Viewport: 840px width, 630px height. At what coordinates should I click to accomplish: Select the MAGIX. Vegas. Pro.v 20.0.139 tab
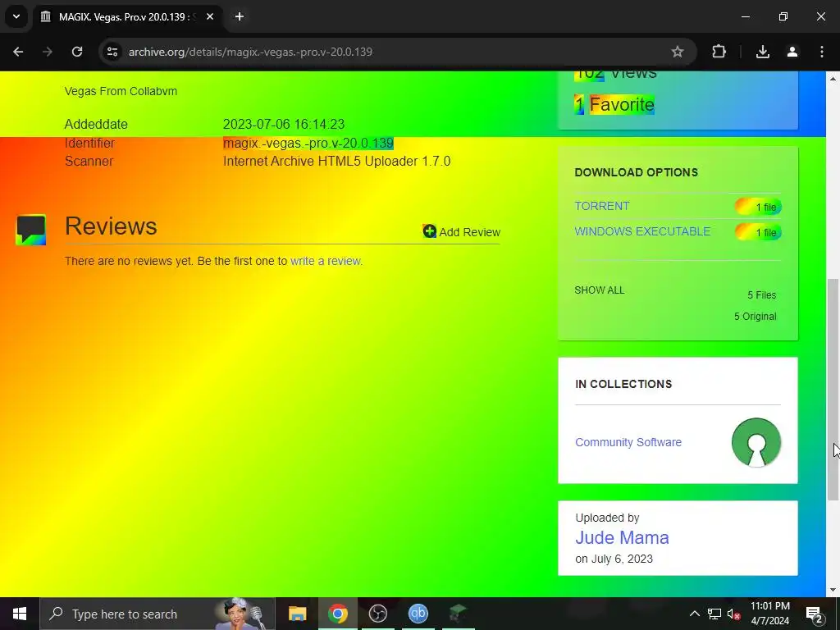127,16
